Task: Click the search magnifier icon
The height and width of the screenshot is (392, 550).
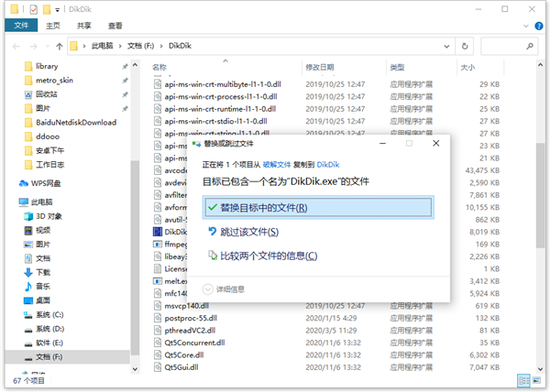Action: [530, 46]
